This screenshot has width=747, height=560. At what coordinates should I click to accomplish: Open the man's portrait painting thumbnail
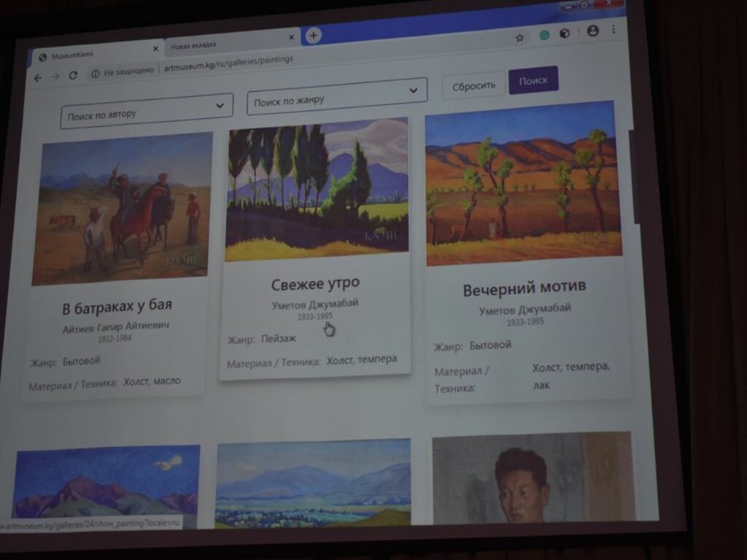(533, 477)
